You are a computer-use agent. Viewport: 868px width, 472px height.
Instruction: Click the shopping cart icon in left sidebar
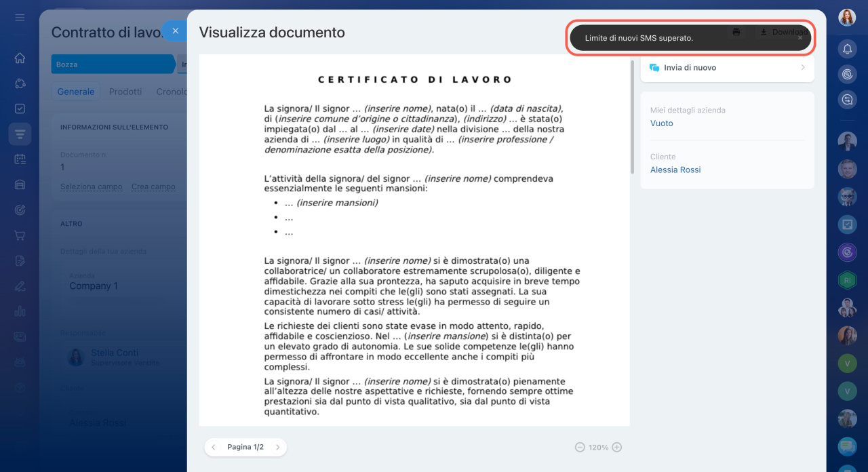pos(20,235)
